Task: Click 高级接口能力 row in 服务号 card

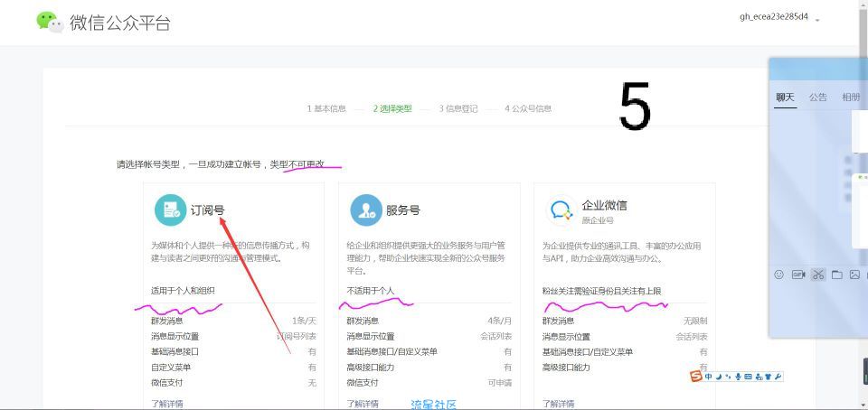Action: pos(429,367)
